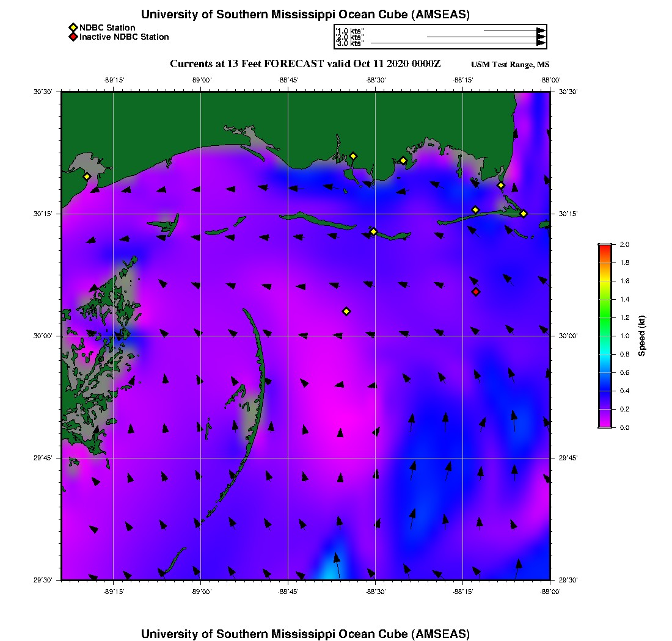
Task: Click the 2.0 kts reference arrow head
Action: click(x=541, y=37)
